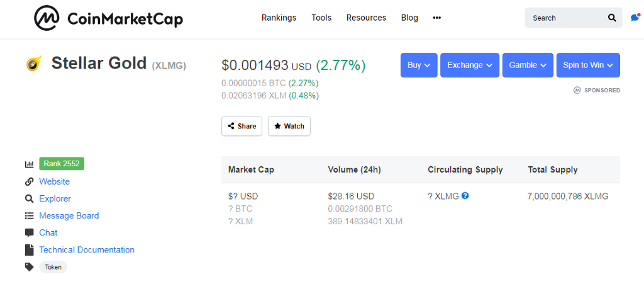This screenshot has height=296, width=644.
Task: Click the Share button
Action: coord(241,126)
